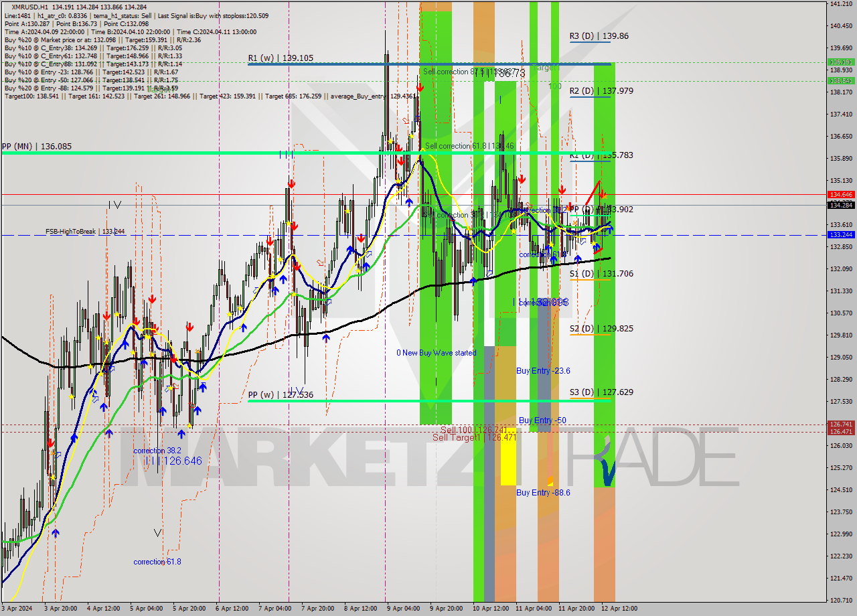Image resolution: width=857 pixels, height=616 pixels.
Task: Click the green 139.191 target price tag
Action: point(840,62)
